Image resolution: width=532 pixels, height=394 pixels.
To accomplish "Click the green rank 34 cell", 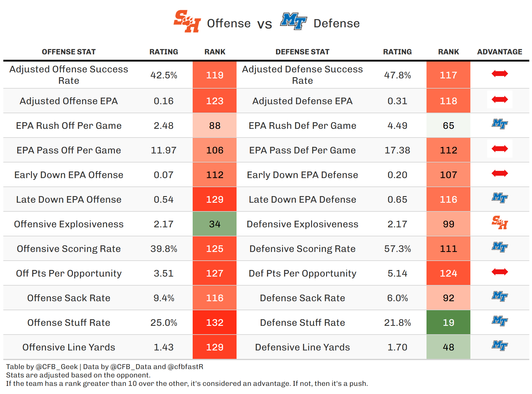I will point(215,224).
